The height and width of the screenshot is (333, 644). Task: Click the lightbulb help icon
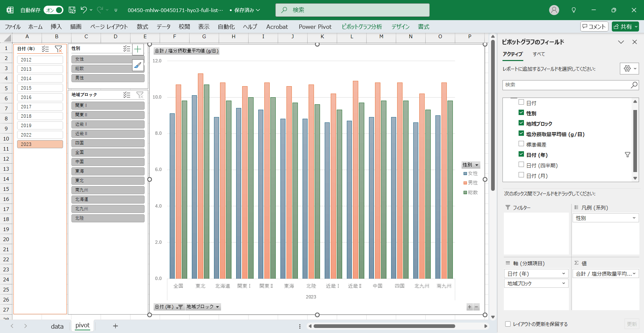[x=574, y=10]
